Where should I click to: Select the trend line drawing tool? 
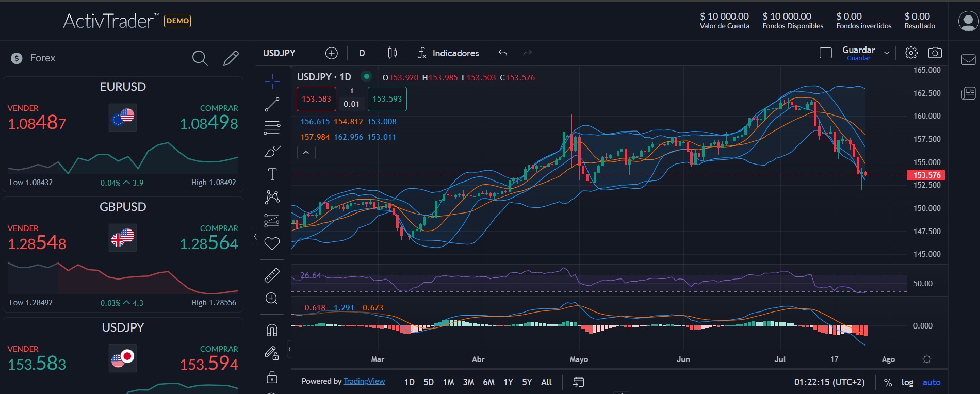click(272, 105)
